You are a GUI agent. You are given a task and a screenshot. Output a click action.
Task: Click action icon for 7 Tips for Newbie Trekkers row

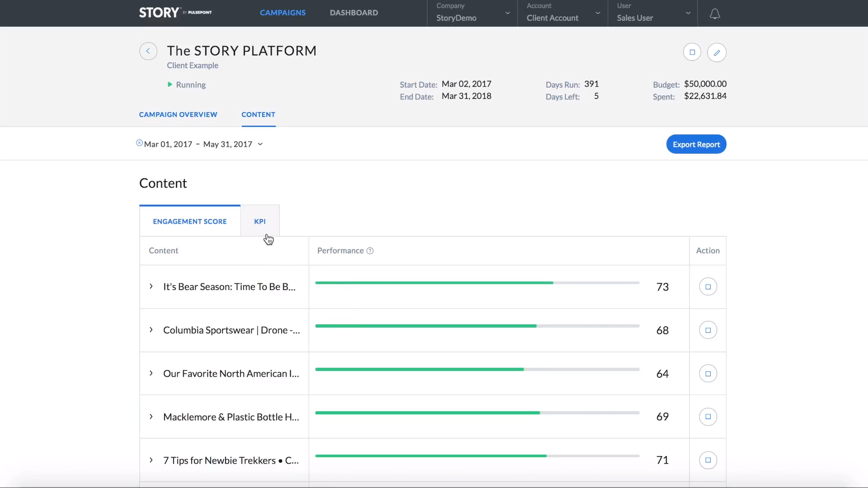tap(708, 460)
